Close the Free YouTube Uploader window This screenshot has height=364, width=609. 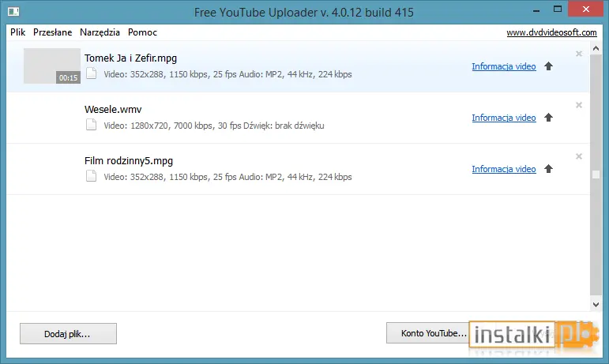click(x=585, y=9)
